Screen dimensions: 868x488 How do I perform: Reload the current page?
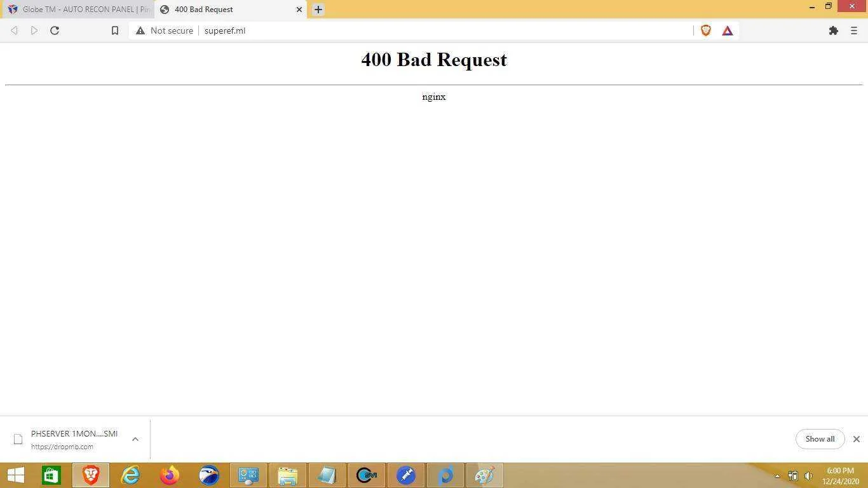(55, 30)
